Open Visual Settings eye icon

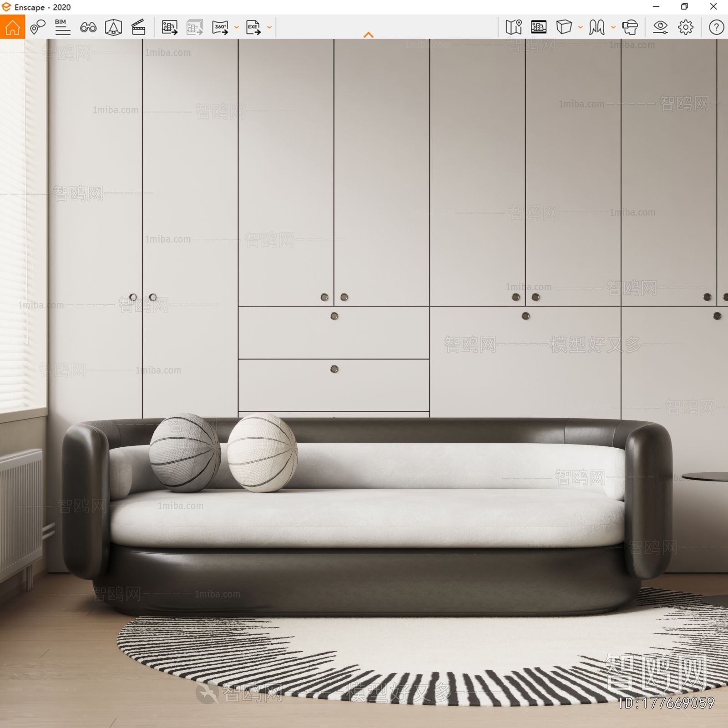point(660,27)
